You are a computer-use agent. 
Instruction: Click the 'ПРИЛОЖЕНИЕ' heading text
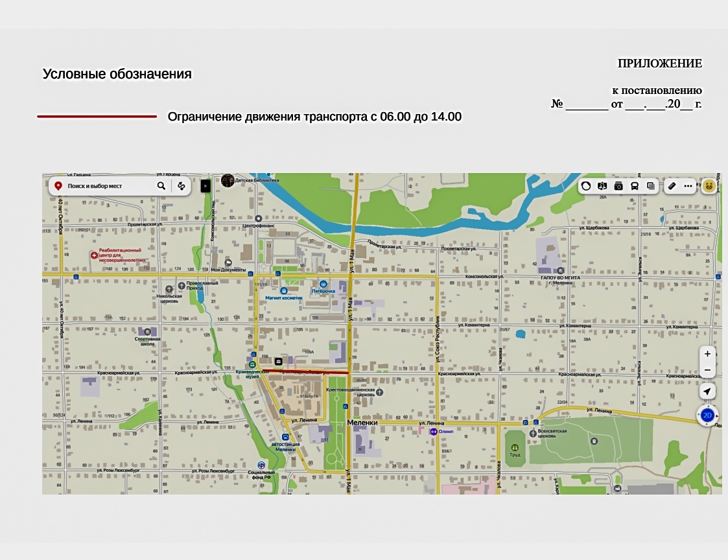click(659, 63)
